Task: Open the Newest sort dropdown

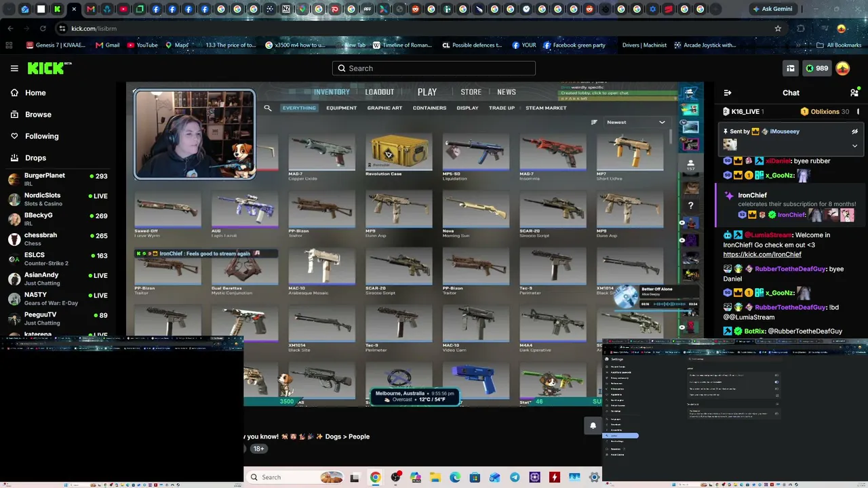Action: pyautogui.click(x=635, y=122)
